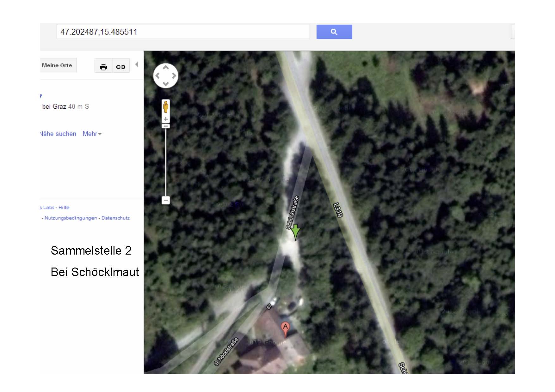The image size is (555, 392).
Task: Click the link chain icon
Action: (121, 67)
